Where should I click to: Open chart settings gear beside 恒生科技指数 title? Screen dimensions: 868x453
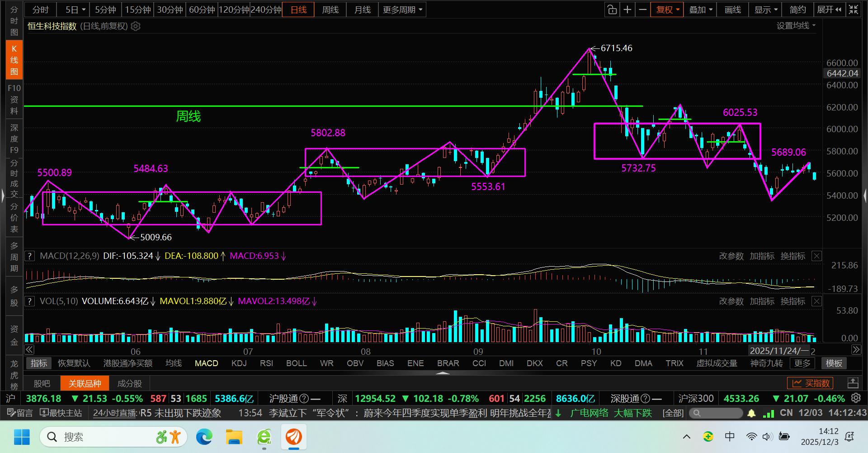pos(136,26)
